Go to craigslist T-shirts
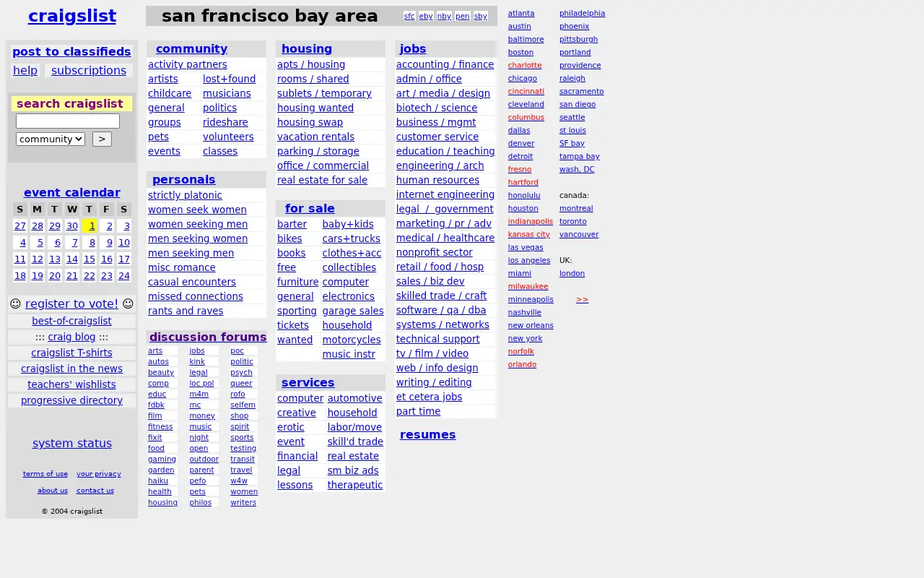 coord(71,353)
